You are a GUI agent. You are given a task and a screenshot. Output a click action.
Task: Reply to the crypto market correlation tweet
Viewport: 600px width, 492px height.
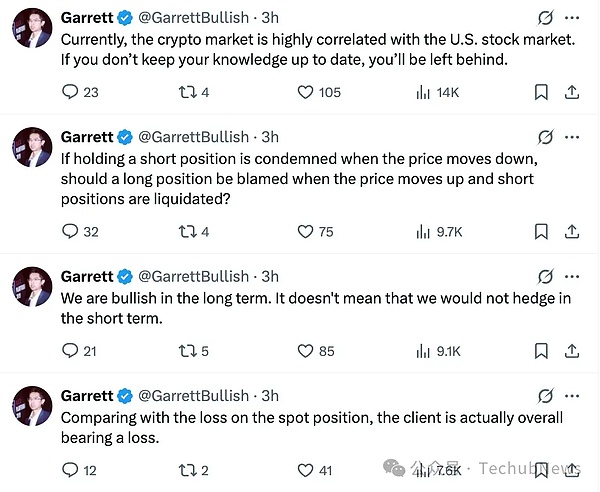click(x=70, y=92)
